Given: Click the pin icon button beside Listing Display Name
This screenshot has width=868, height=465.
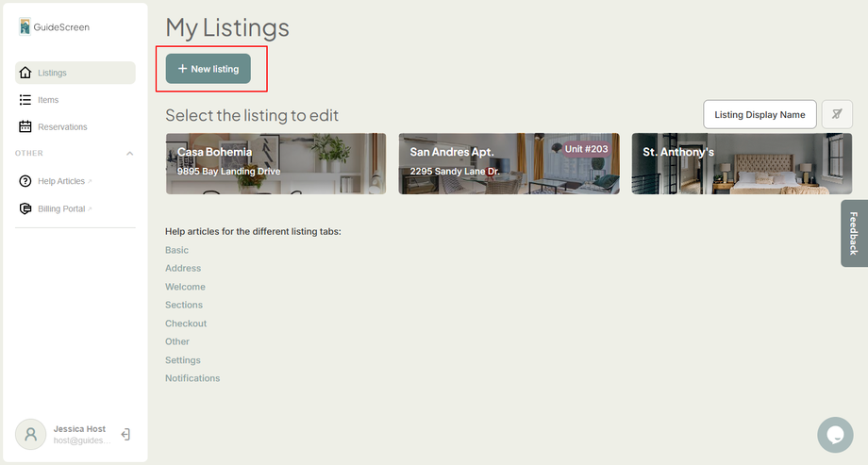Looking at the screenshot, I should [837, 114].
